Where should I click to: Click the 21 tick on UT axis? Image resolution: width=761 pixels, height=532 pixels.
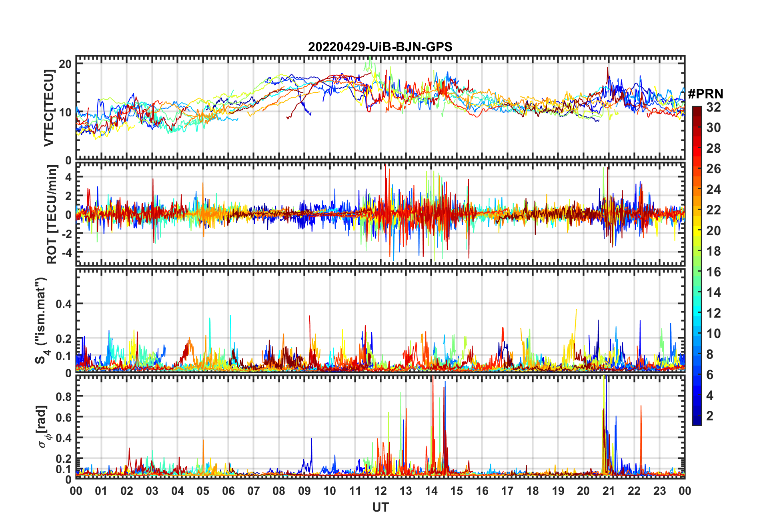[609, 491]
